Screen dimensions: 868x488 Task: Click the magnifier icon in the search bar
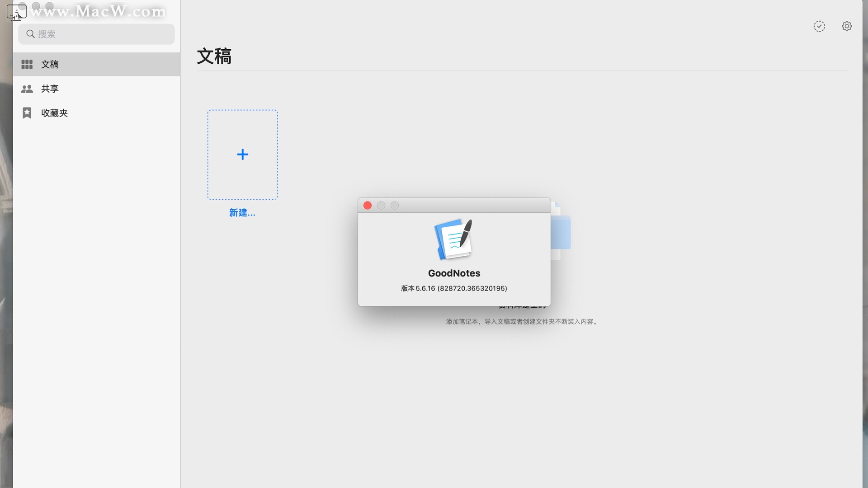point(30,34)
